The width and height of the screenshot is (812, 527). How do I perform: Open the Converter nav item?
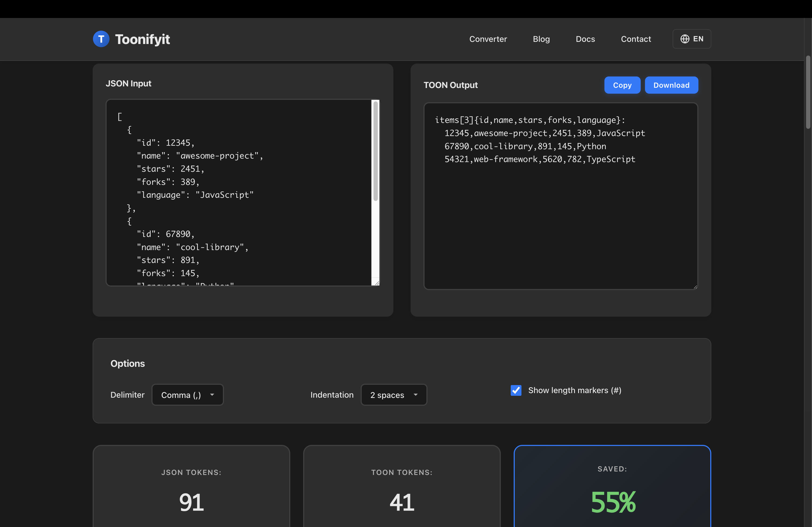[x=488, y=39]
